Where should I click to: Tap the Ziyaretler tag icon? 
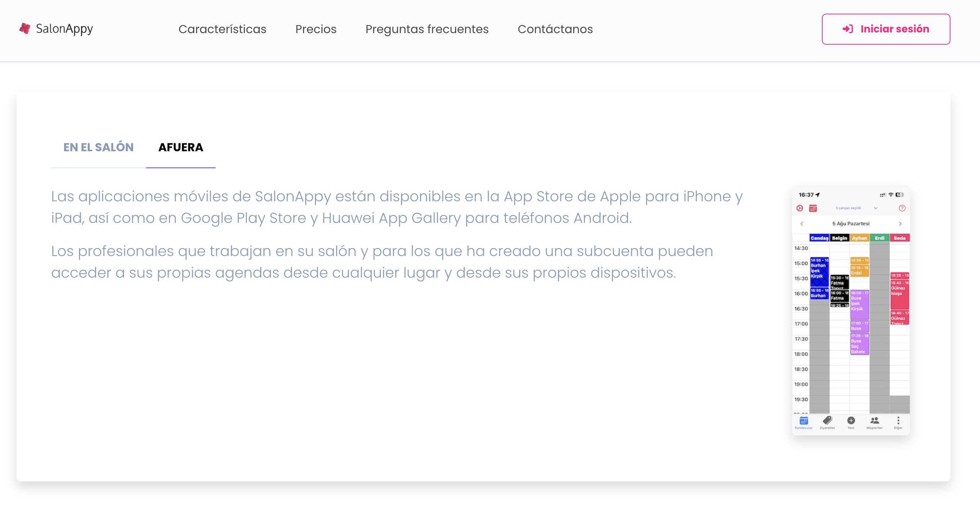tap(827, 421)
